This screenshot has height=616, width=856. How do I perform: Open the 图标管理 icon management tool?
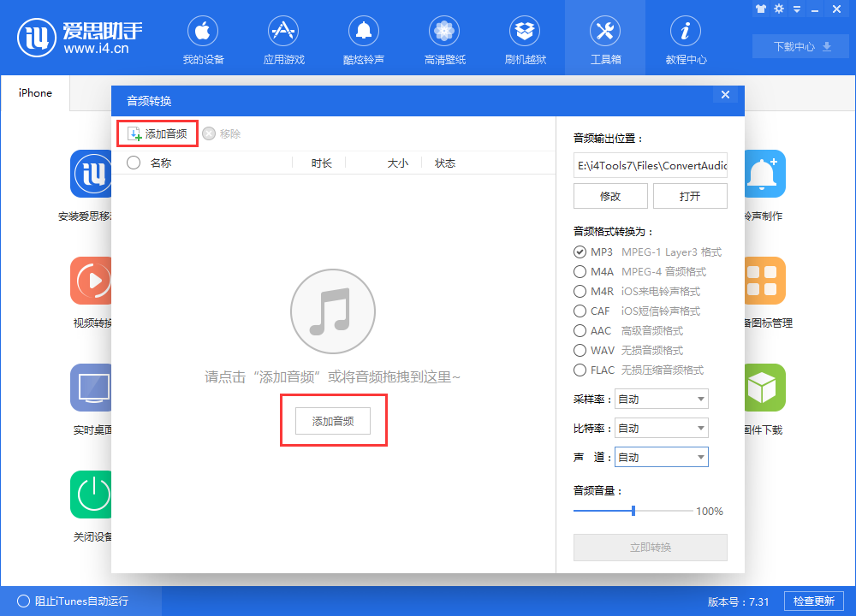click(x=765, y=281)
